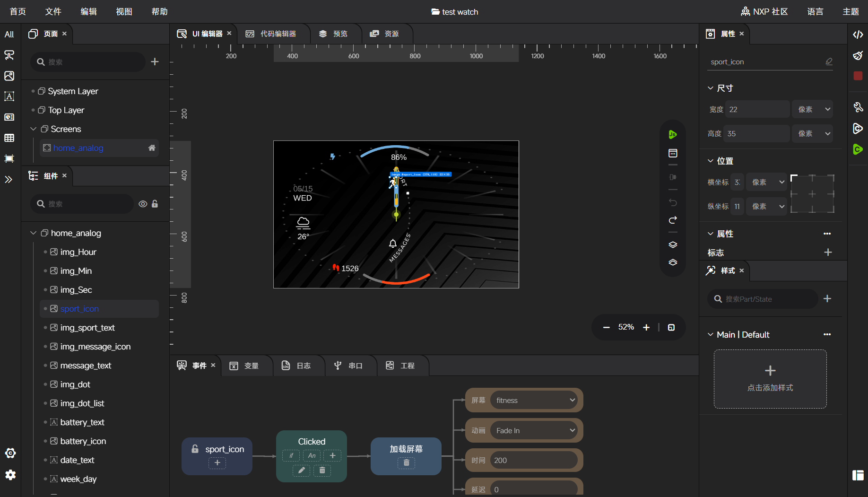Click the Theme button
Screen dimensions: 868x497
tap(851, 11)
